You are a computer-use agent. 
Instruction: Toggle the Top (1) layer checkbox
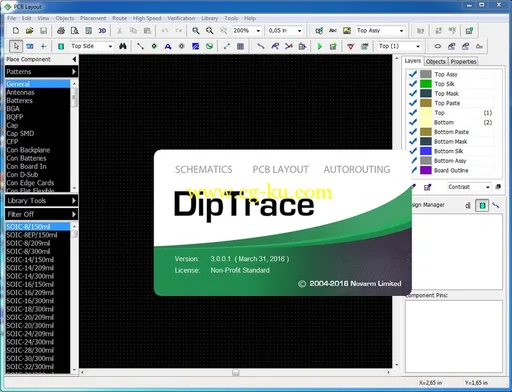(x=413, y=113)
